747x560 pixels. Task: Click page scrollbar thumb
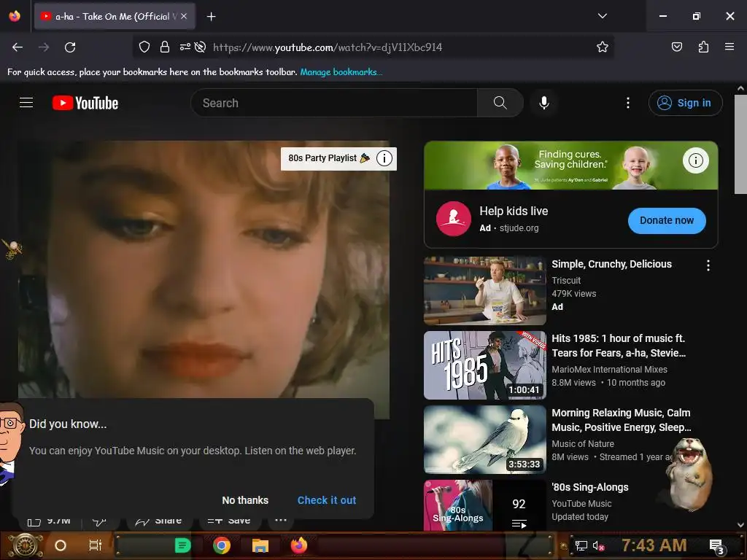[x=740, y=144]
